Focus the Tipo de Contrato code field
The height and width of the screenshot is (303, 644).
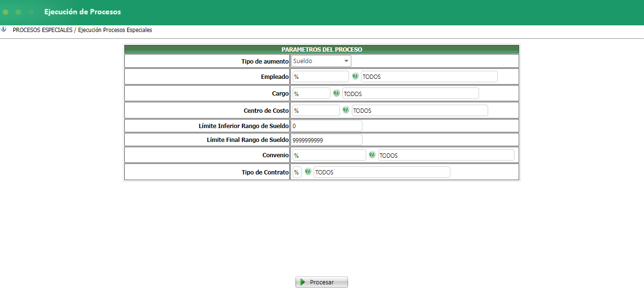tap(296, 172)
